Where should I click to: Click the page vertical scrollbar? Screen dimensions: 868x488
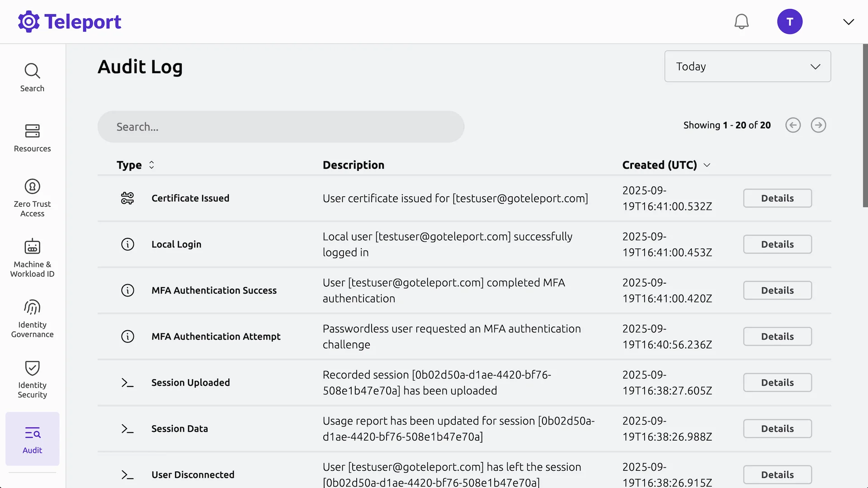(865, 126)
